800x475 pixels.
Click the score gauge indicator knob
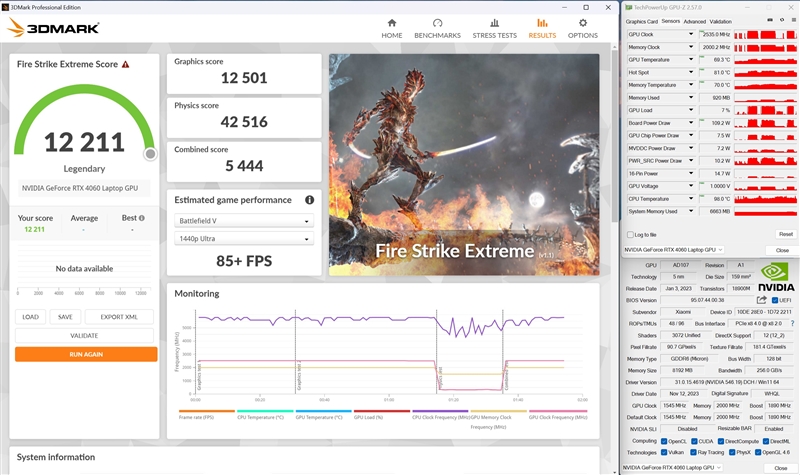tap(150, 154)
